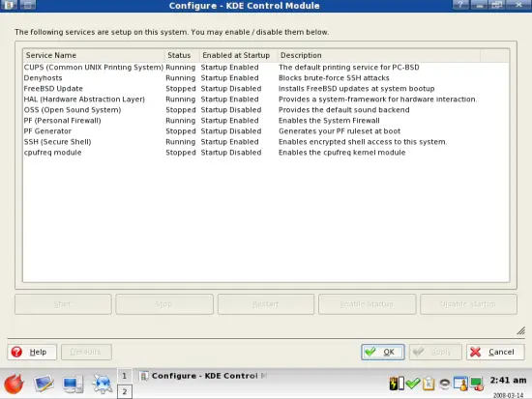Click 'Generates your PF ruleset at boot' text
Image resolution: width=532 pixels, height=399 pixels.
(x=340, y=131)
